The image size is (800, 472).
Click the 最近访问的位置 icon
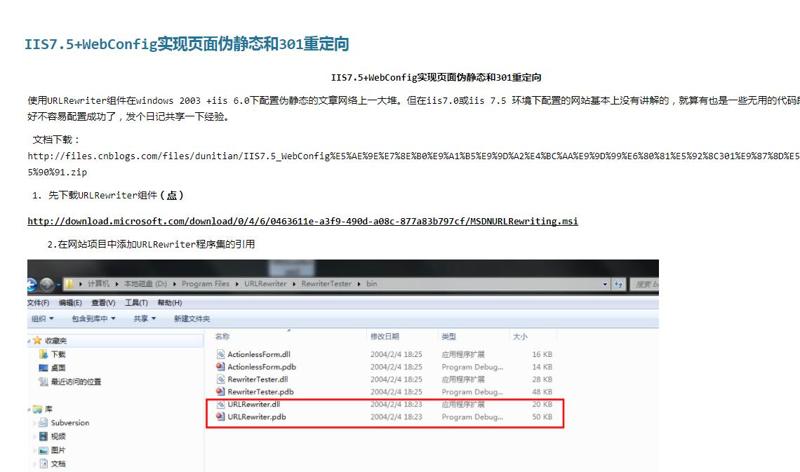(x=43, y=381)
